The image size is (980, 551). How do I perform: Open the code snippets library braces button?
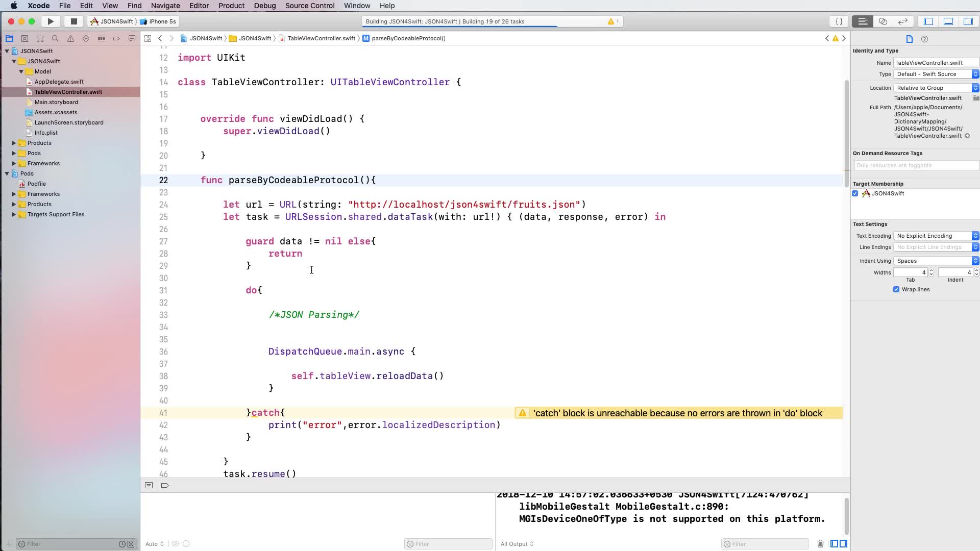click(x=839, y=21)
